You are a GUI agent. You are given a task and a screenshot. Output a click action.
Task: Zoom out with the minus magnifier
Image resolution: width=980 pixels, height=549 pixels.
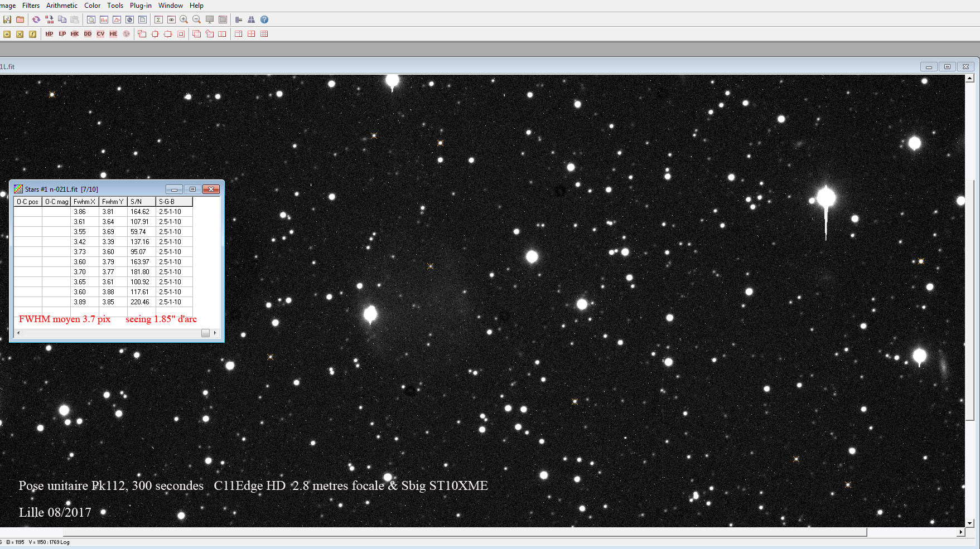coord(196,20)
